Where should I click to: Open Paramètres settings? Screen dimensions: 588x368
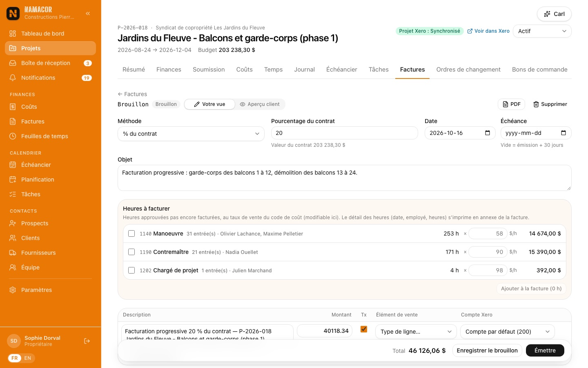tap(50, 290)
